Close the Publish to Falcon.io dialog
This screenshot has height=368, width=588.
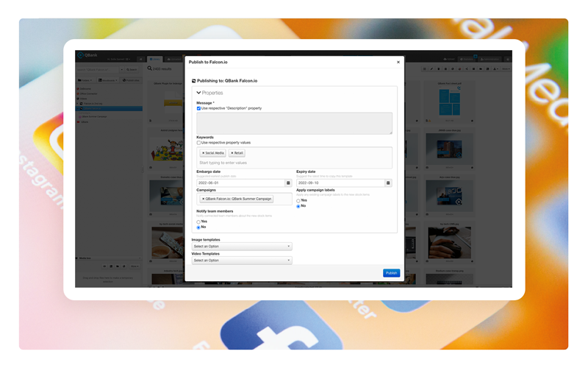pos(398,63)
